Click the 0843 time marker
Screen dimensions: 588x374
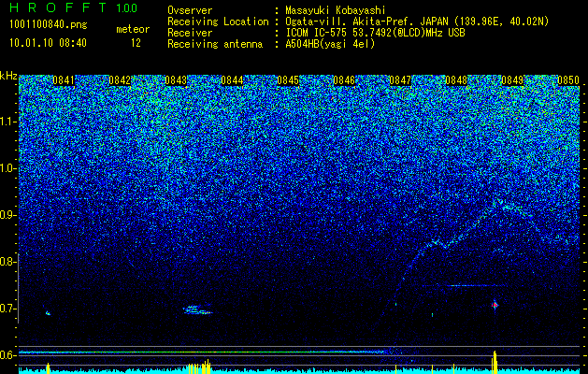[176, 80]
